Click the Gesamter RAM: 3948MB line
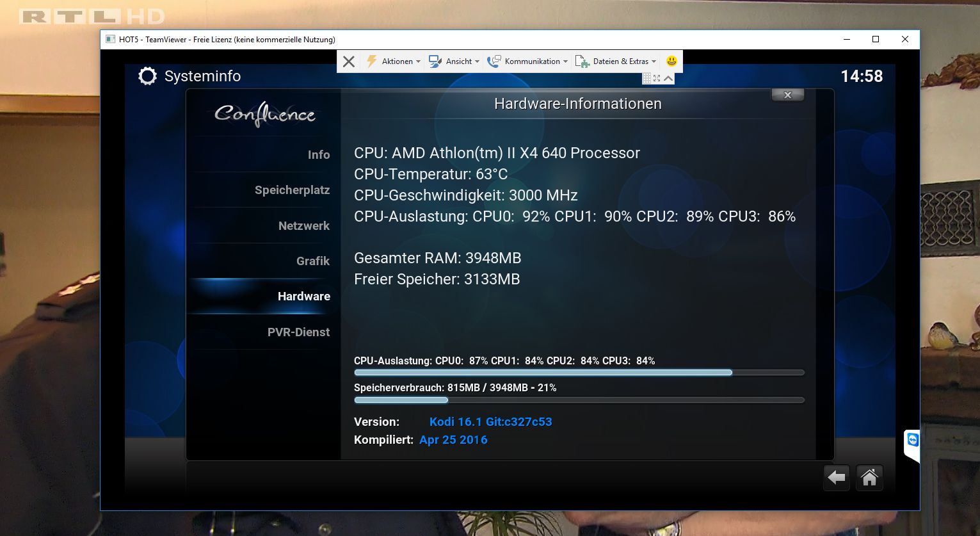 click(x=438, y=258)
